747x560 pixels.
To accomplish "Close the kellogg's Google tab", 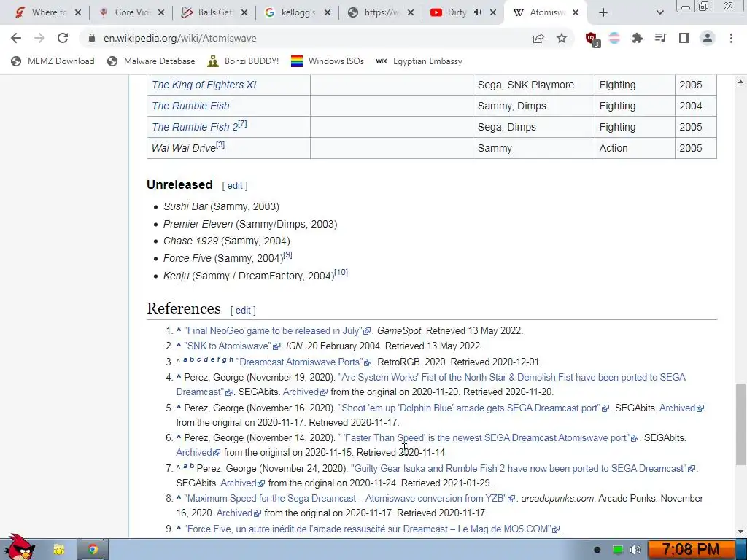I will [328, 12].
